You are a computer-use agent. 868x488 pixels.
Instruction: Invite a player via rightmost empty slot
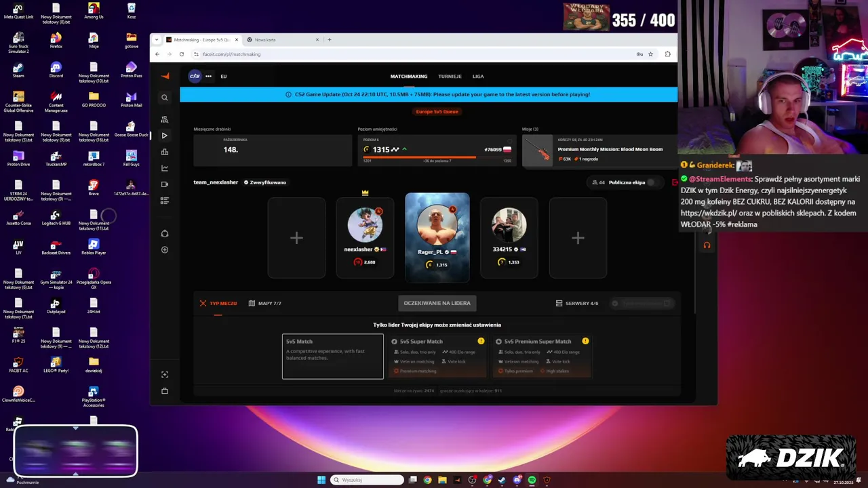click(x=578, y=237)
